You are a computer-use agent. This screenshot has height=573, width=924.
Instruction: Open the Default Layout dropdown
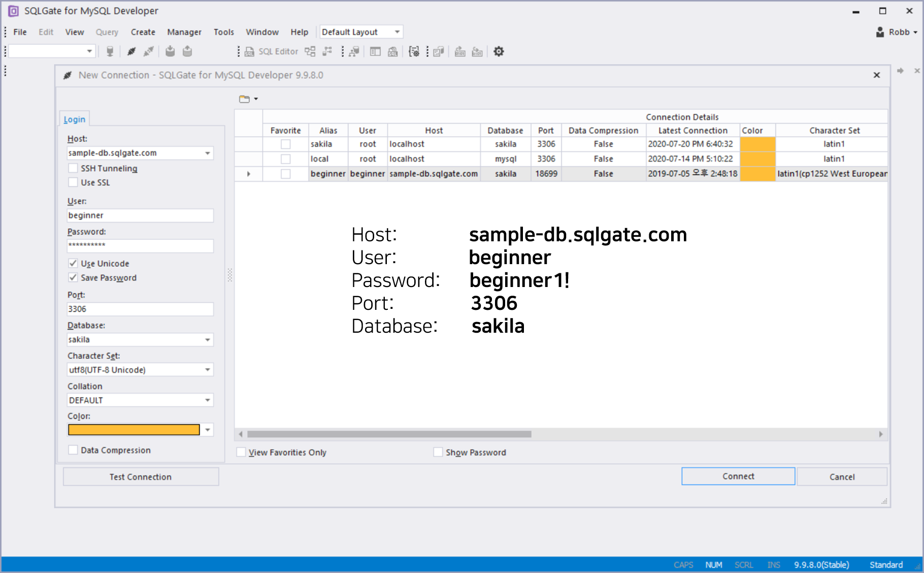pos(361,32)
